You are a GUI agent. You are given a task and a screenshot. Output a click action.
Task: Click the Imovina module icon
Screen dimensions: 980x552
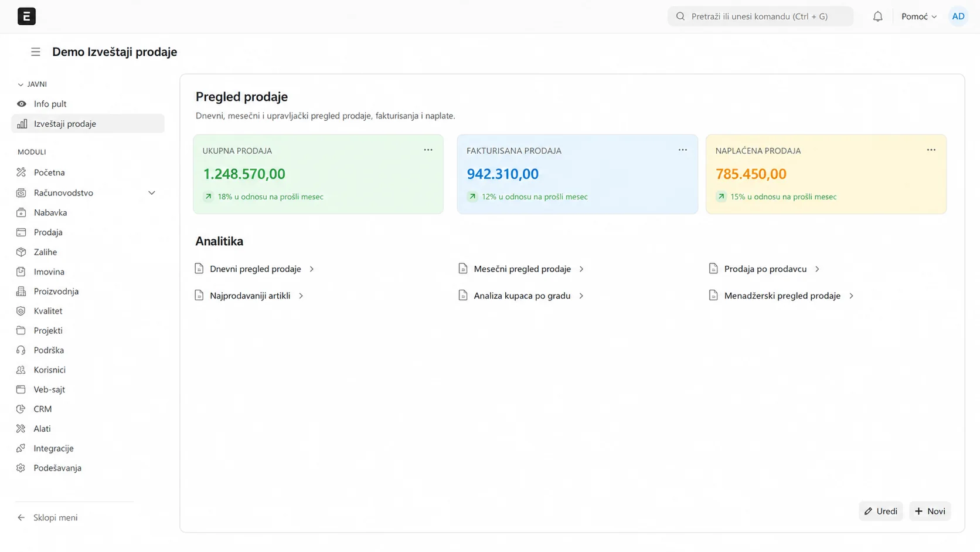coord(21,272)
